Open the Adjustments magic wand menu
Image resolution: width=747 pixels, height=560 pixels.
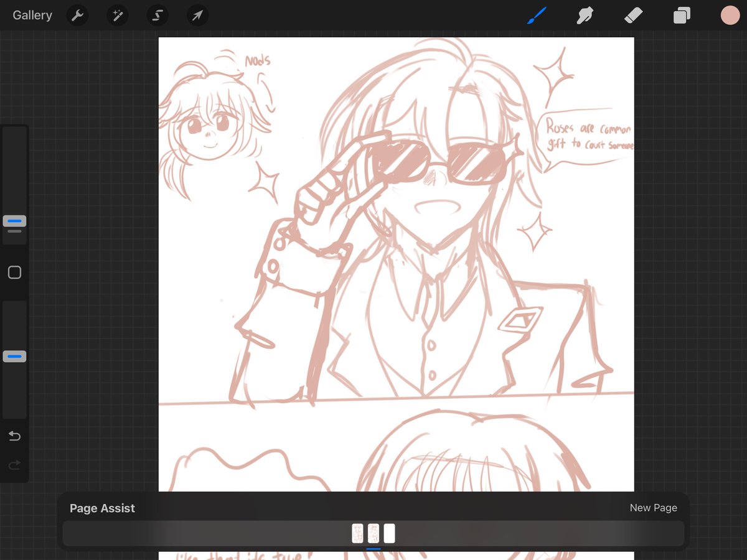117,15
